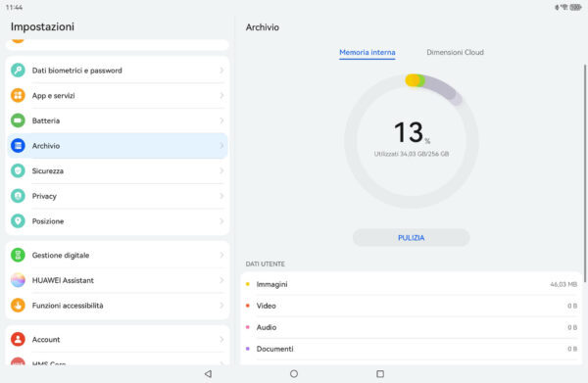This screenshot has width=588, height=383.
Task: Tap the Archivio blue storage icon
Action: (x=18, y=145)
